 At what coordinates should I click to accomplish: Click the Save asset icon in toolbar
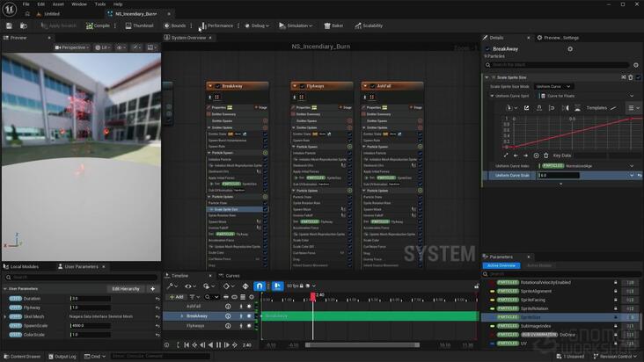pyautogui.click(x=9, y=25)
